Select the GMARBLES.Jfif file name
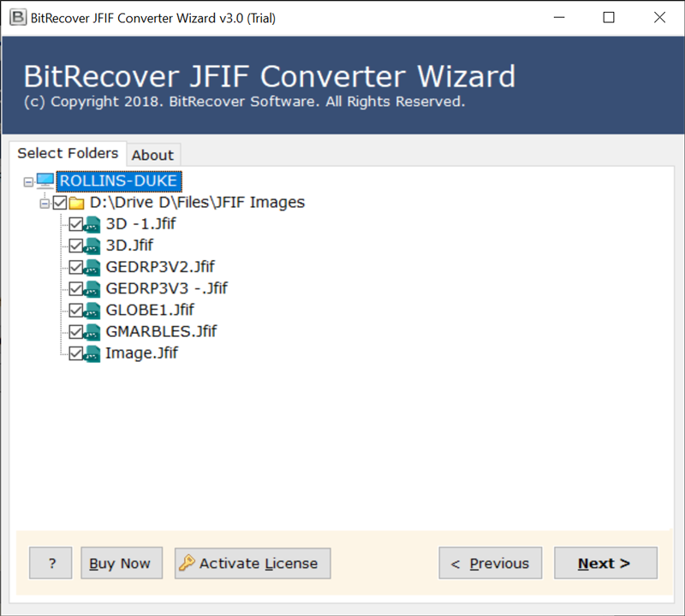The height and width of the screenshot is (616, 685). [161, 331]
